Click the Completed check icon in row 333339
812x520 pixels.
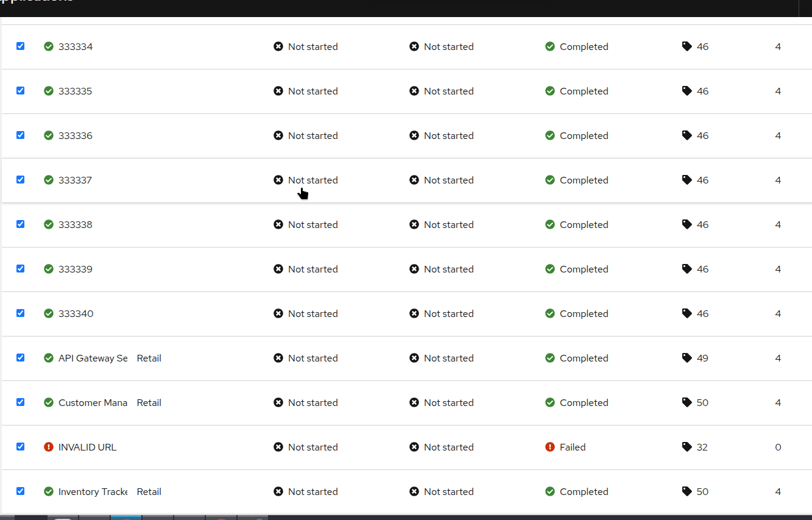[x=550, y=269]
